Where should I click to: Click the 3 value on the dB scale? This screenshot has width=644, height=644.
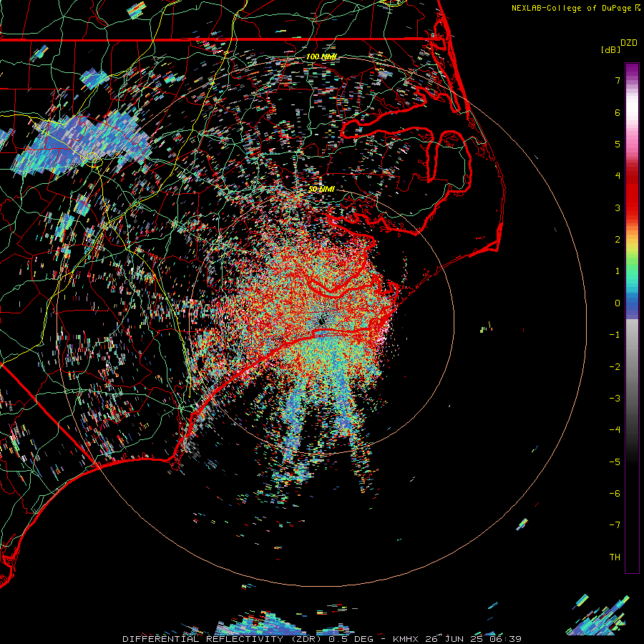[618, 208]
